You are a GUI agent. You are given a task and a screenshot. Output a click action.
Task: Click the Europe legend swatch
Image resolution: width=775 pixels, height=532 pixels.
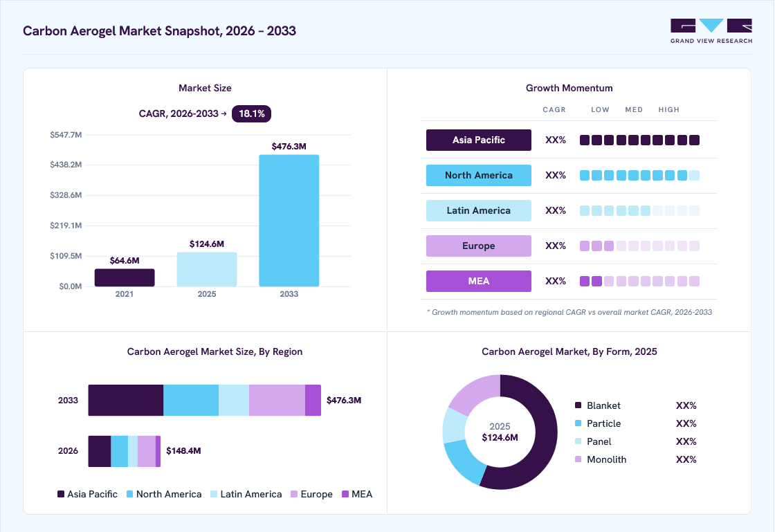pyautogui.click(x=294, y=494)
